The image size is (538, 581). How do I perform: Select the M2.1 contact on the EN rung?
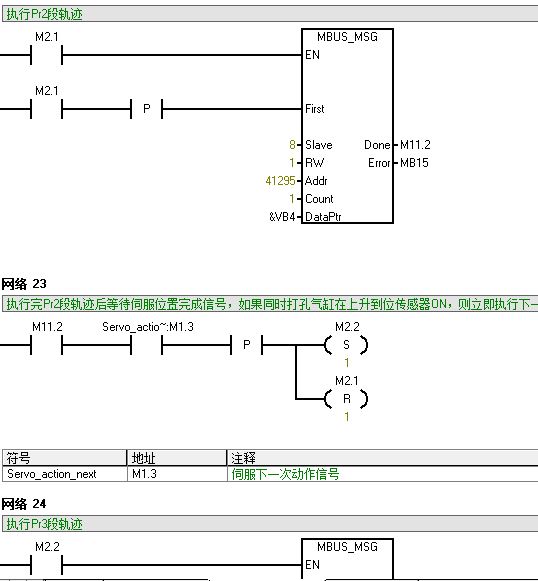[46, 55]
